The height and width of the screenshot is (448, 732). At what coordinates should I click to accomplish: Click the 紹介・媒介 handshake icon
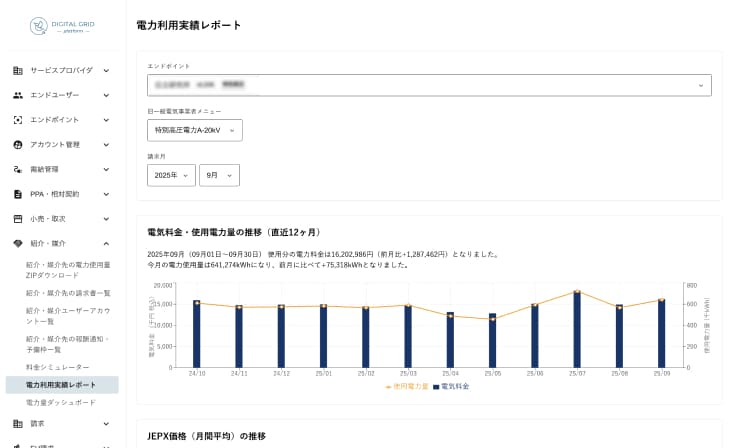point(18,243)
